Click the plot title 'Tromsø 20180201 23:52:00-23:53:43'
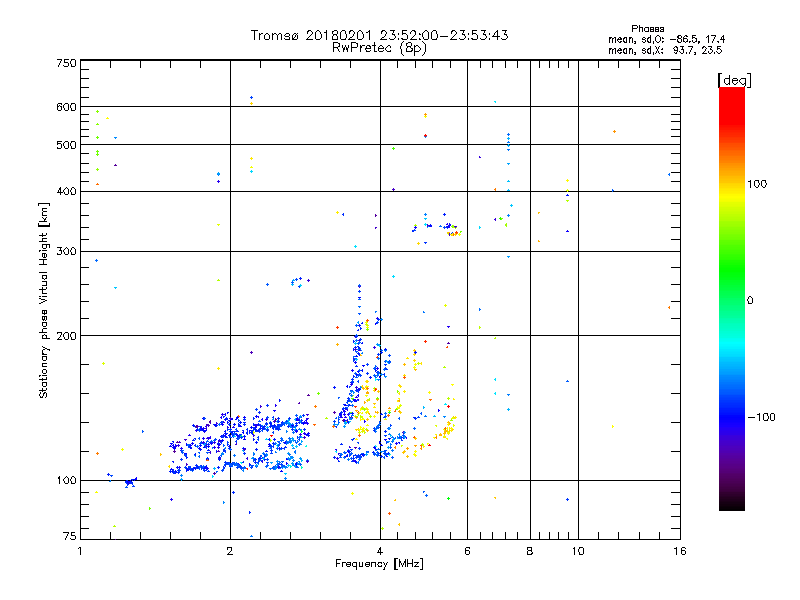Viewport: 800px width, 600px height. [379, 35]
